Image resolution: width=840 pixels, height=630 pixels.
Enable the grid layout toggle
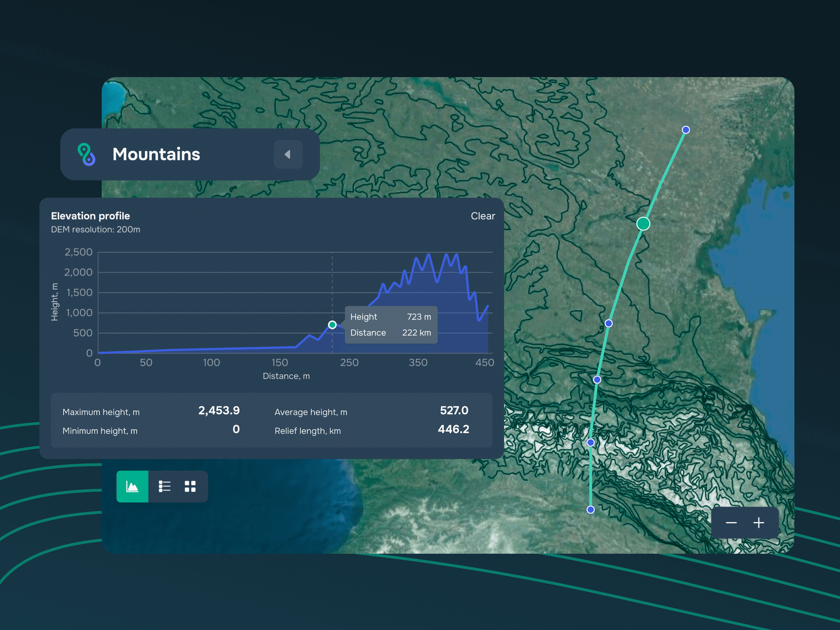(x=189, y=486)
